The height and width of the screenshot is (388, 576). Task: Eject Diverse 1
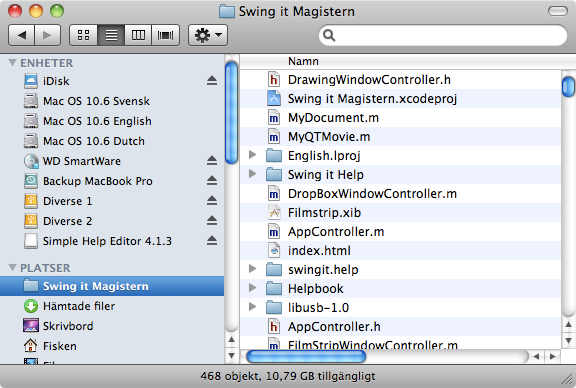[212, 201]
